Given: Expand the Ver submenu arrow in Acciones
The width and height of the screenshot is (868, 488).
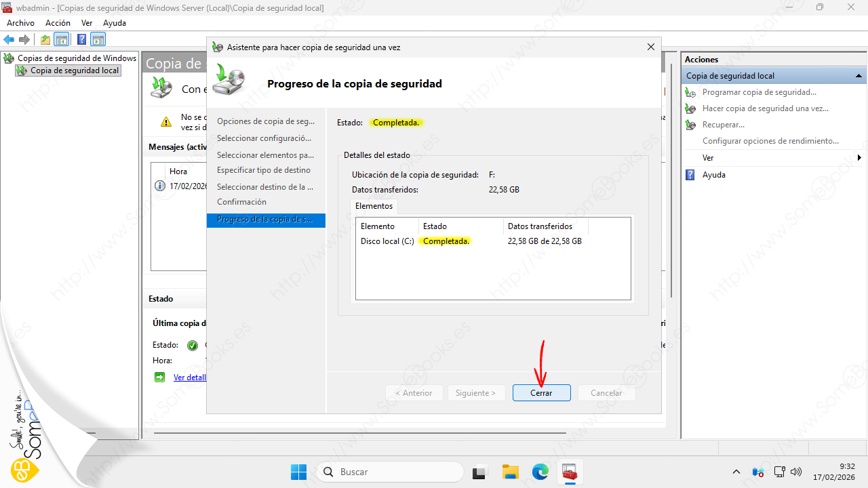Looking at the screenshot, I should click(x=859, y=158).
